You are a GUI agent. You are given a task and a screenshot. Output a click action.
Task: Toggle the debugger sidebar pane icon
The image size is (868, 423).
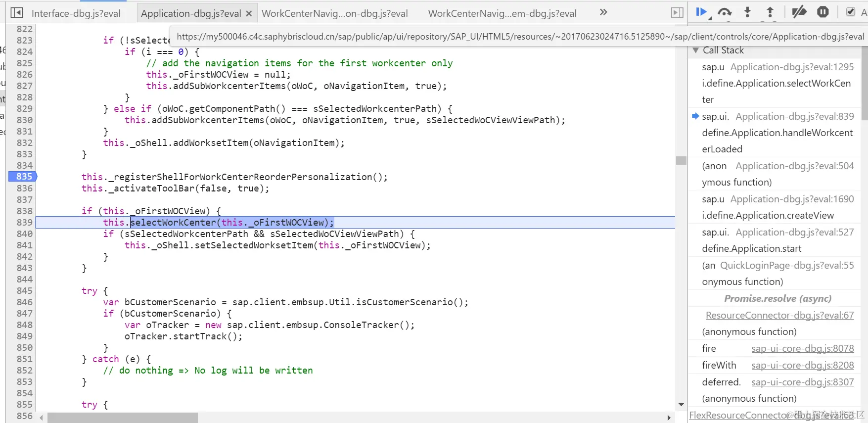point(677,13)
